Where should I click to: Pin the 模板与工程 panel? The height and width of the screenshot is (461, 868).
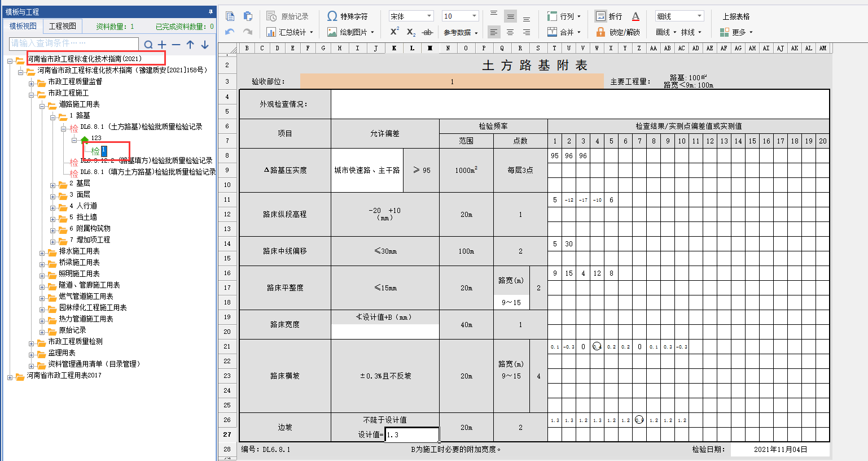pyautogui.click(x=211, y=11)
